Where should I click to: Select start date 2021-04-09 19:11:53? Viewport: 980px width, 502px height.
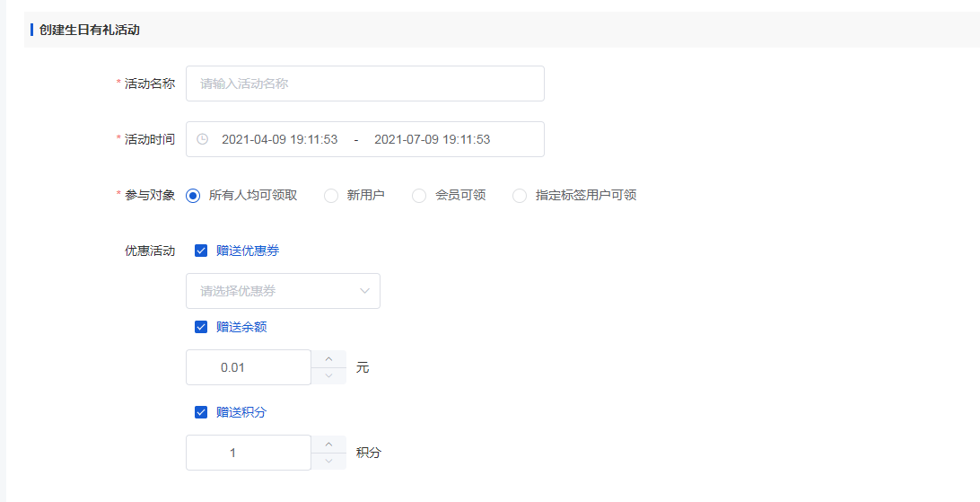[279, 139]
